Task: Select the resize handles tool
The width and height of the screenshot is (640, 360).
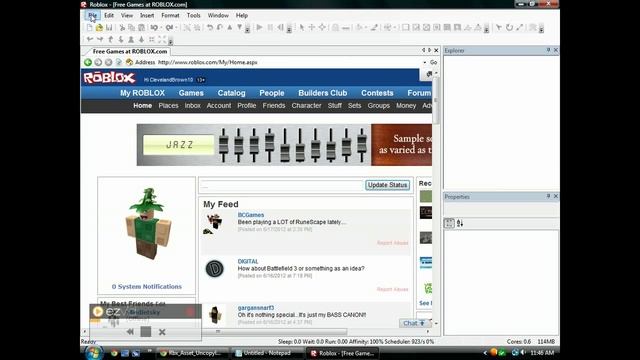Action: (x=322, y=27)
